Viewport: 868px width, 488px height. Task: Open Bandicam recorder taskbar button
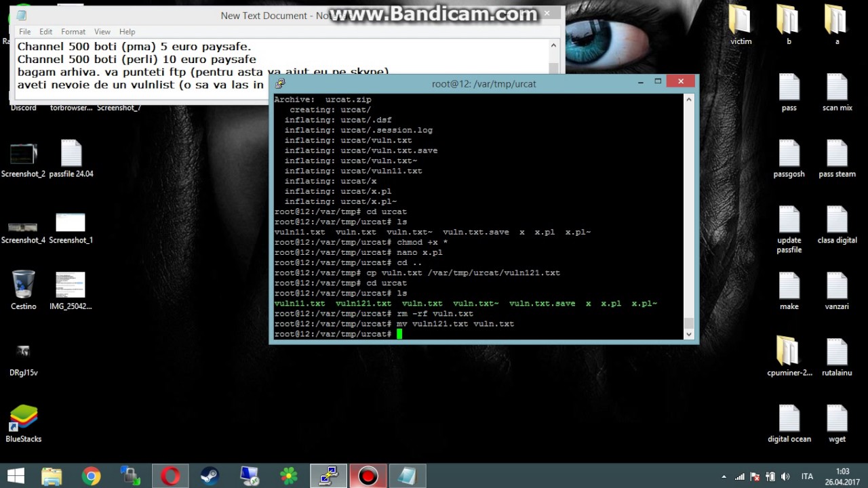[368, 476]
